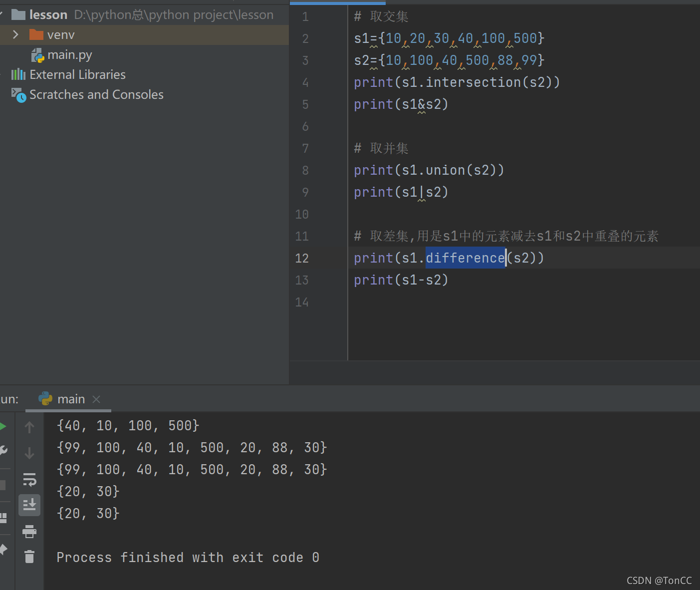The height and width of the screenshot is (590, 700).
Task: Click Scratches and Consoles icon
Action: (x=18, y=95)
